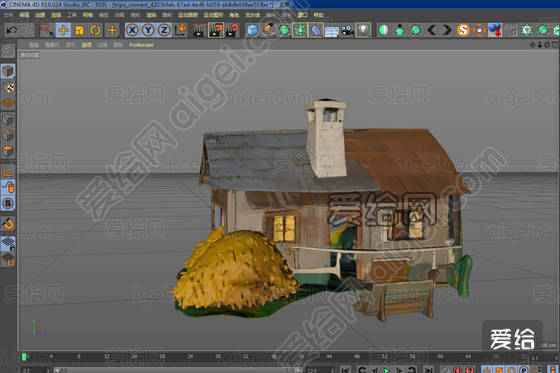Image resolution: width=560 pixels, height=373 pixels.
Task: Click the timeline preview range slider
Action: [x=177, y=370]
